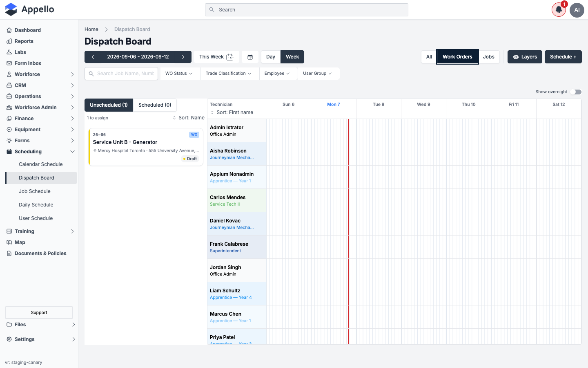Click the Workforce Admin people icon
This screenshot has width=588, height=368.
tap(9, 108)
